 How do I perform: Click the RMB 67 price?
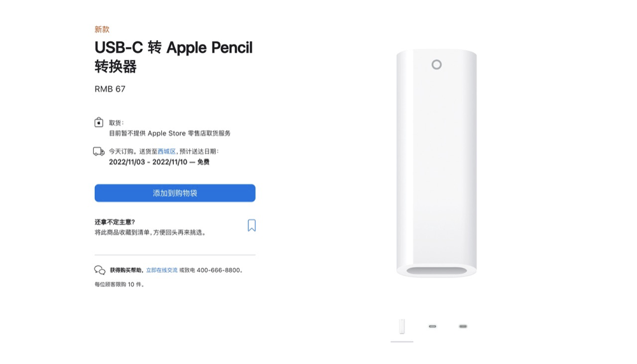pyautogui.click(x=110, y=89)
